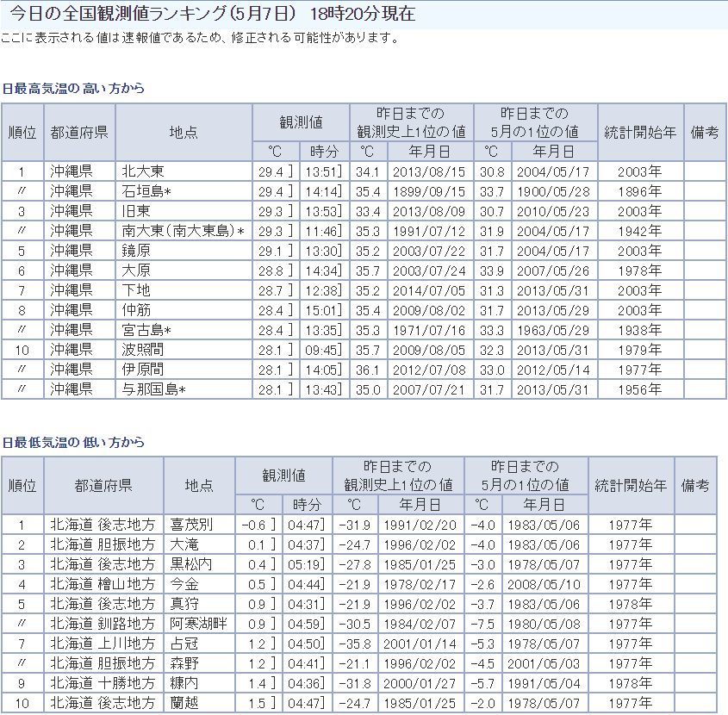Select 南大東(南大東島)* in the high temperature table
This screenshot has height=715, width=728.
[184, 231]
